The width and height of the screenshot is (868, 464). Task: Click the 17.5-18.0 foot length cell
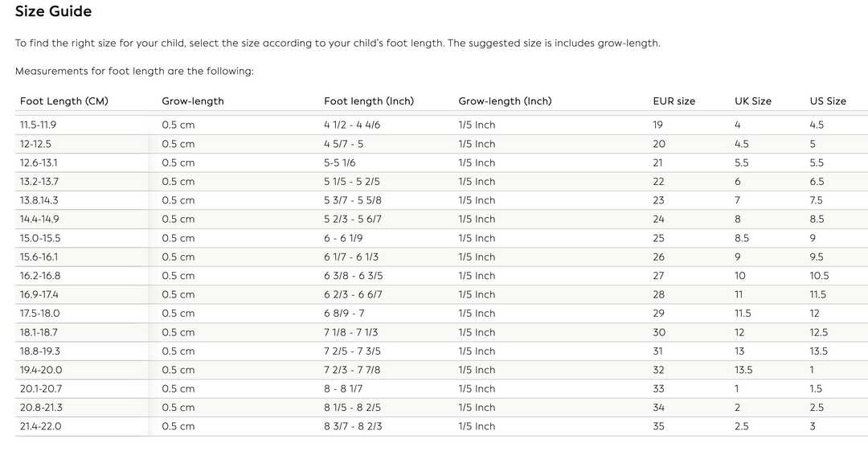click(x=40, y=314)
